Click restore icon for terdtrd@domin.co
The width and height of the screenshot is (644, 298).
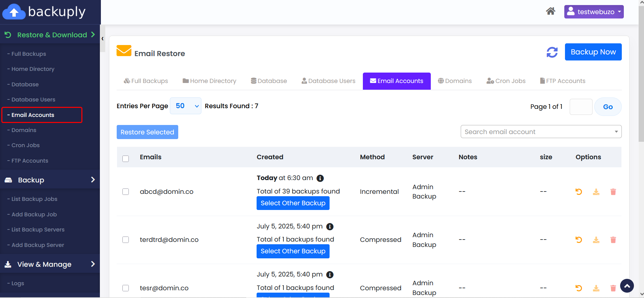point(578,240)
